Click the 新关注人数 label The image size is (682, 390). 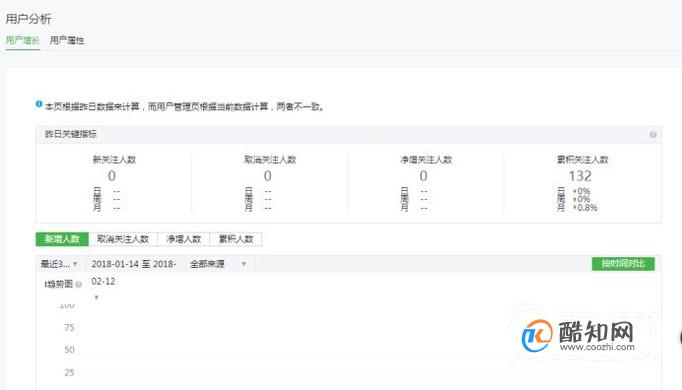pos(114,160)
